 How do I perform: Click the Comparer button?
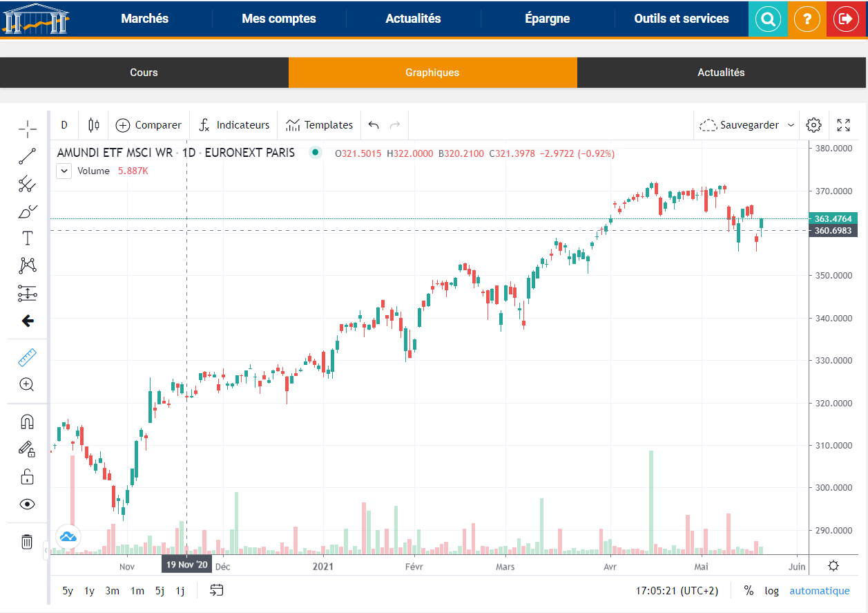point(148,125)
